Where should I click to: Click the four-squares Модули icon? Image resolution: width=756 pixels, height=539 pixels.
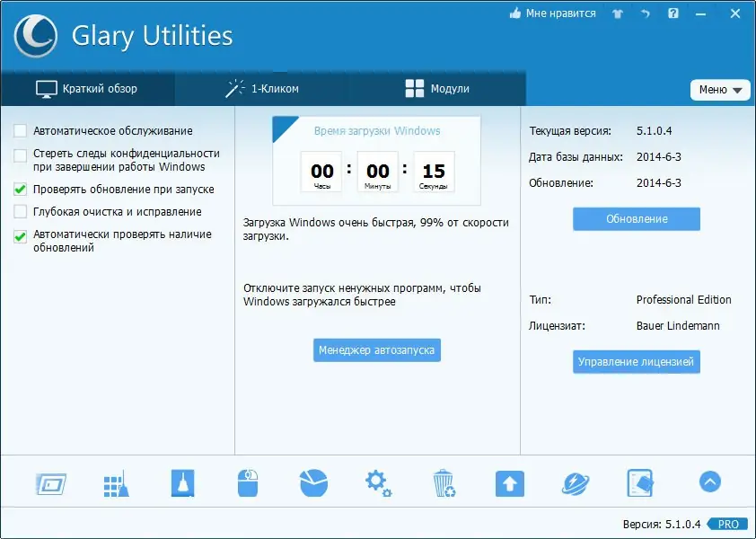point(414,88)
